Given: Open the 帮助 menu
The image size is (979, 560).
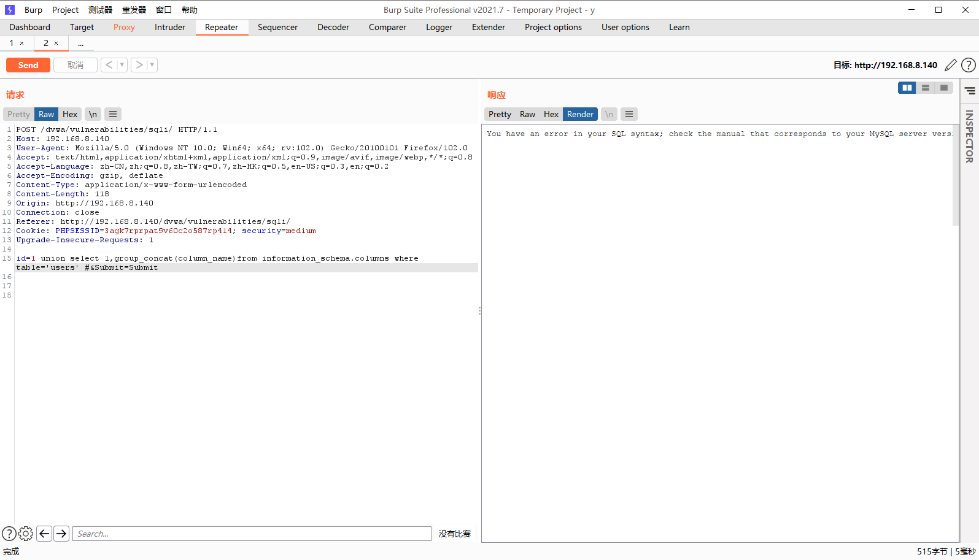Looking at the screenshot, I should pos(190,10).
